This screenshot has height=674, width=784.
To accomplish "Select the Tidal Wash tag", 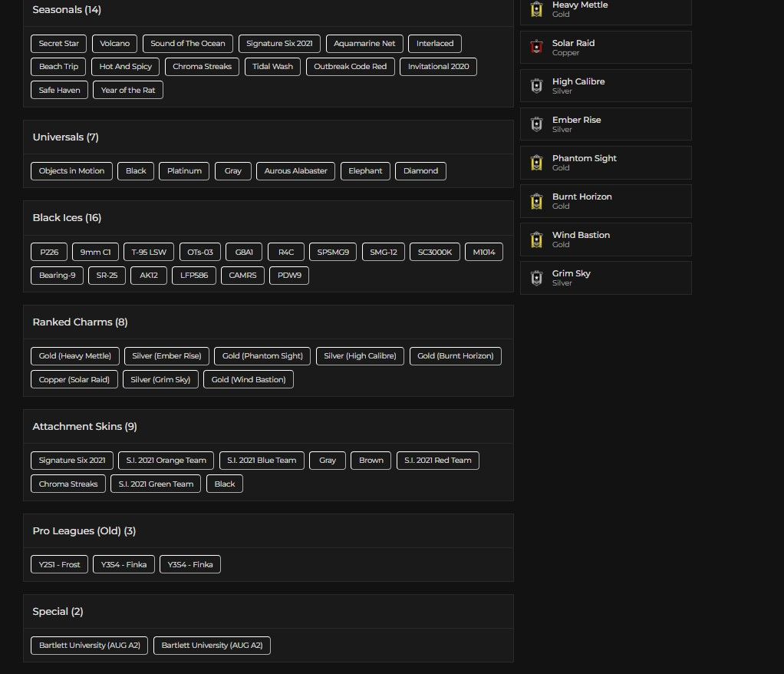I will click(272, 67).
